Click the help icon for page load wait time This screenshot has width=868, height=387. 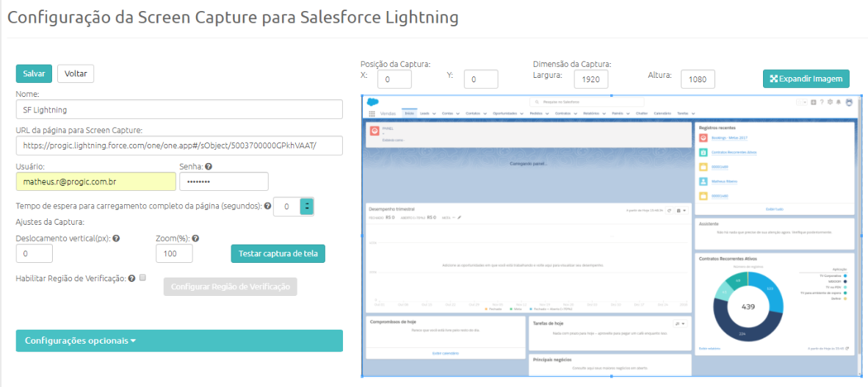tap(267, 206)
